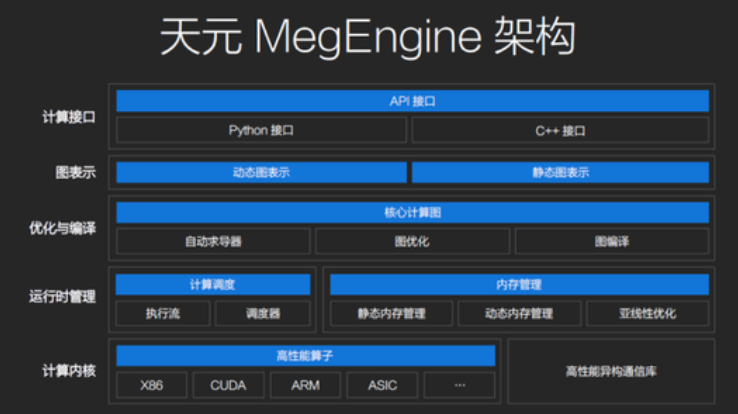Click the blue API 接口 bar
The height and width of the screenshot is (414, 738).
tap(412, 101)
